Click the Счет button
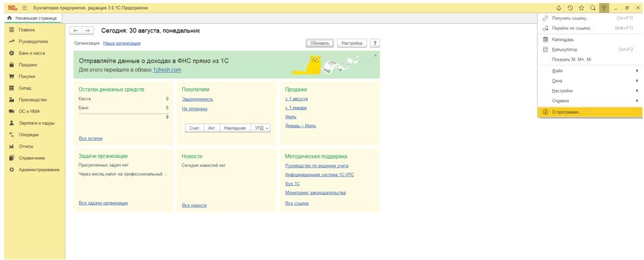The width and height of the screenshot is (644, 260). (x=194, y=128)
